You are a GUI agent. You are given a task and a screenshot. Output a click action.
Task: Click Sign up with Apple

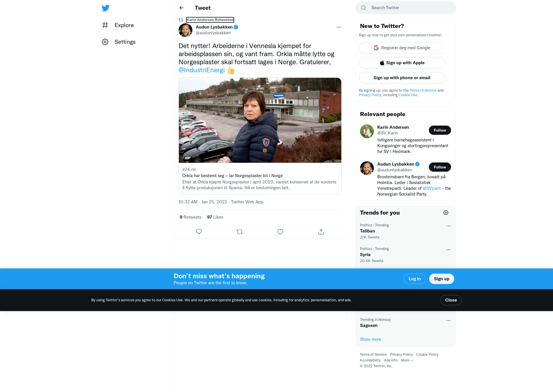tap(402, 63)
